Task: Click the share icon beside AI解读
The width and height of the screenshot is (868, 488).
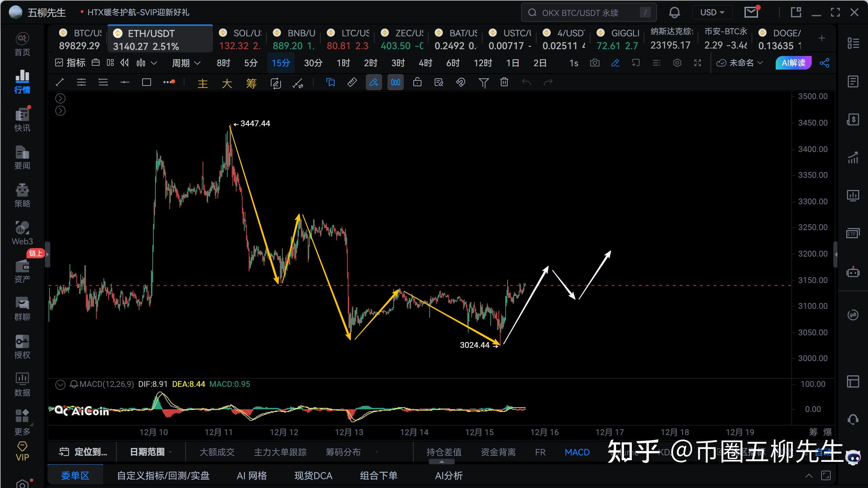Action: pyautogui.click(x=825, y=63)
